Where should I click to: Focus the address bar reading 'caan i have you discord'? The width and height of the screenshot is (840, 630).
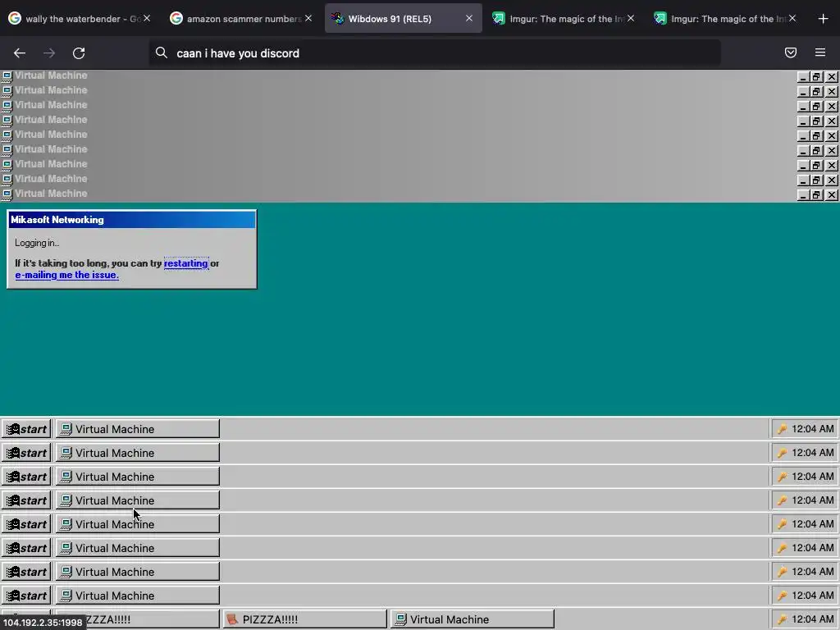point(435,53)
